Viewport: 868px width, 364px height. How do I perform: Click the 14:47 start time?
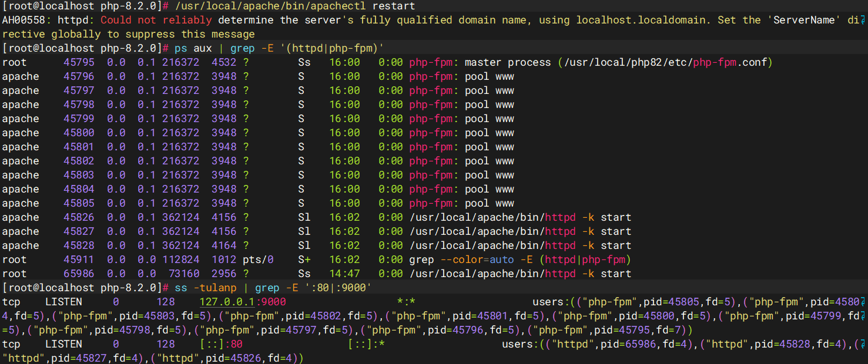point(344,274)
